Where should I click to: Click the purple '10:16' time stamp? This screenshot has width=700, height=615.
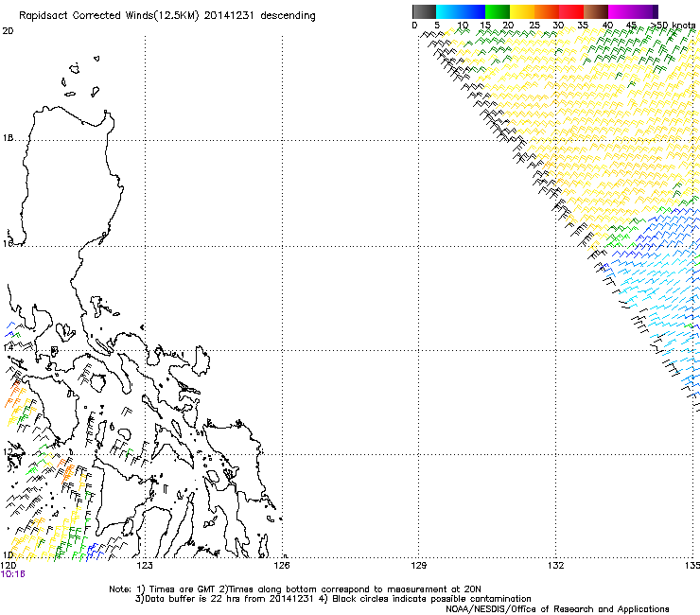(x=13, y=574)
